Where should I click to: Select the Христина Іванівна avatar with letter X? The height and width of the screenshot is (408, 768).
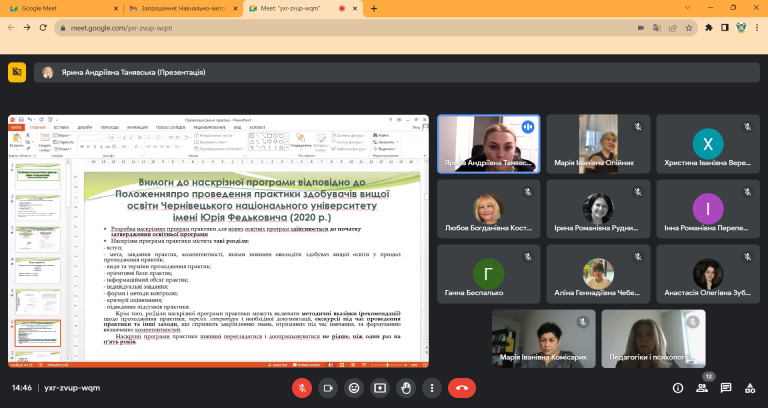click(708, 144)
